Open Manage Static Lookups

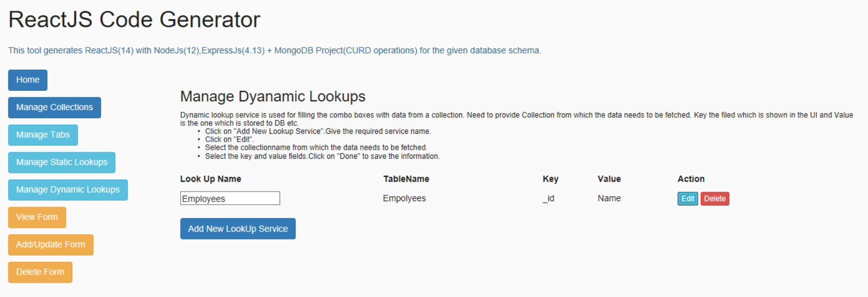tap(61, 162)
